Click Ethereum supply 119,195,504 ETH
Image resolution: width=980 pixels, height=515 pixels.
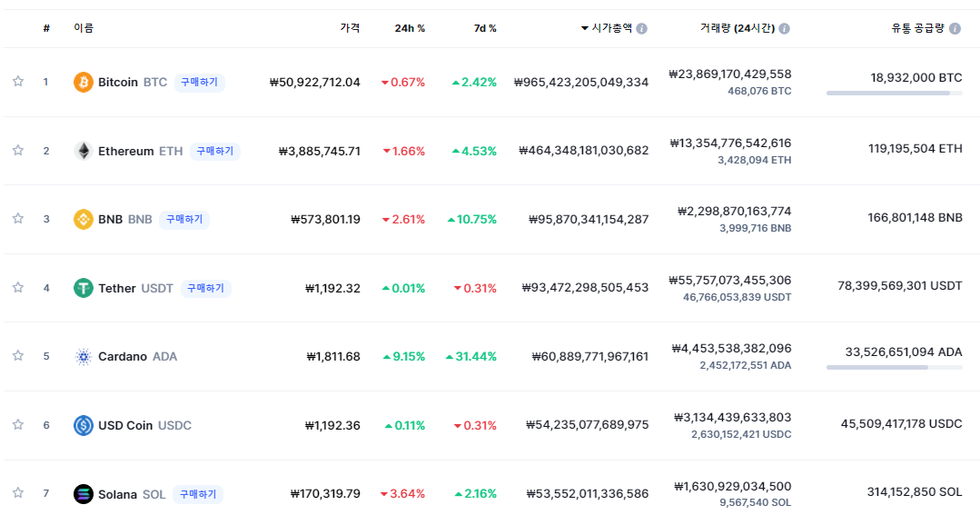pyautogui.click(x=915, y=149)
